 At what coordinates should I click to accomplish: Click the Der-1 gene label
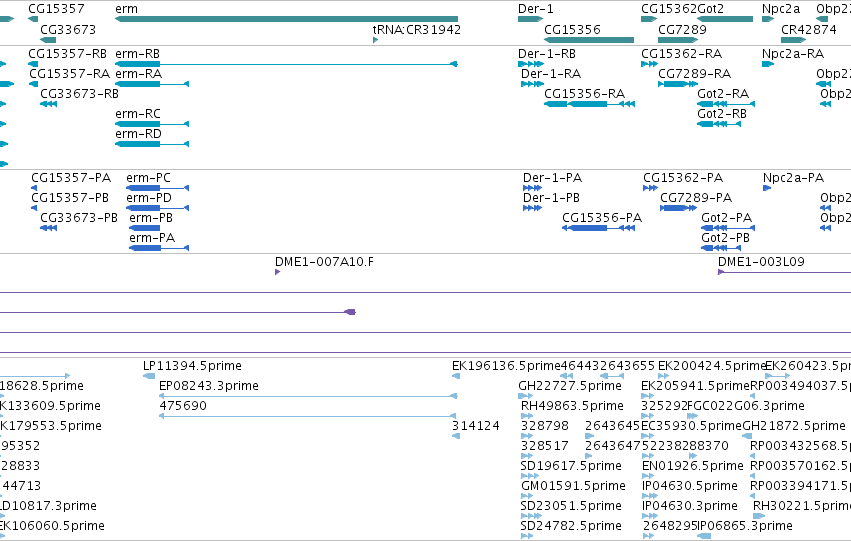[536, 9]
